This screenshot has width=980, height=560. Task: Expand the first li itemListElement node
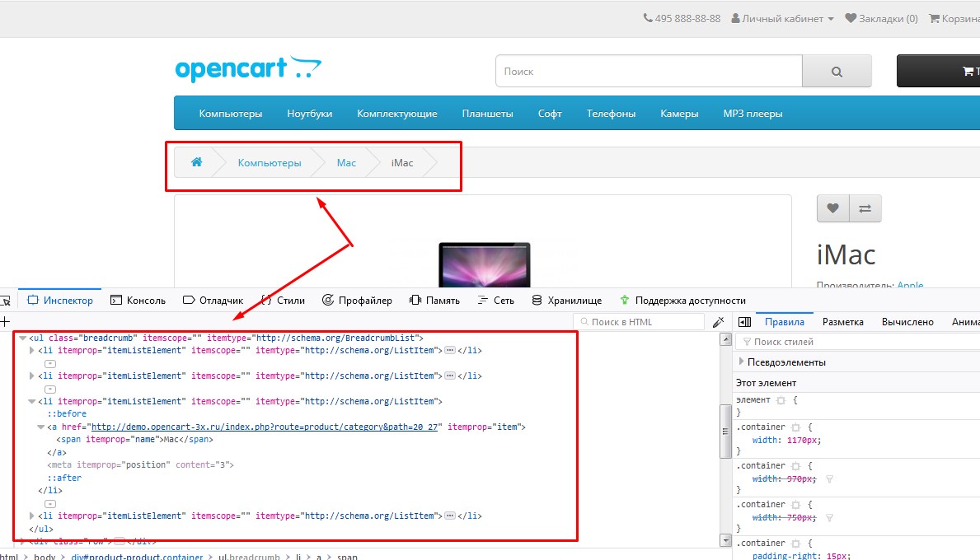coord(32,350)
